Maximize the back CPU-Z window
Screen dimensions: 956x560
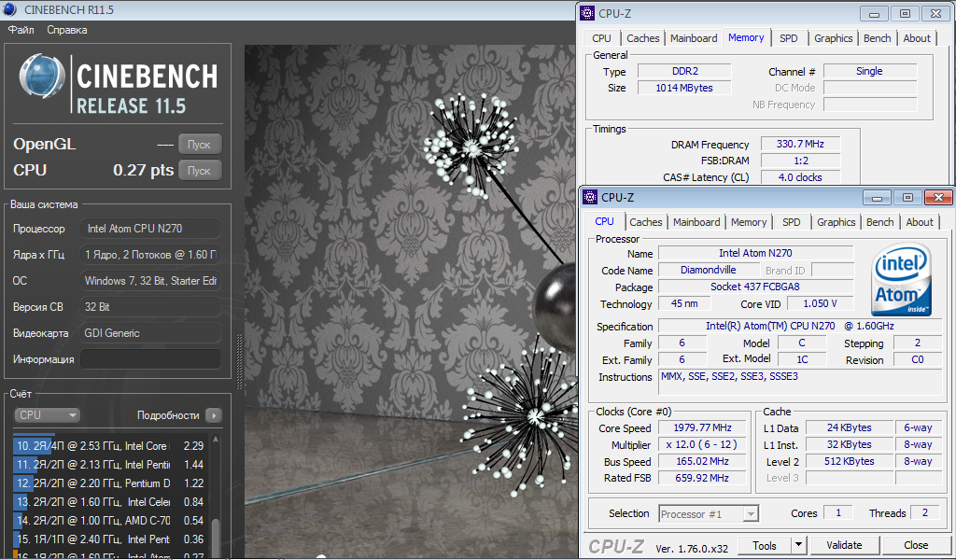coord(905,13)
